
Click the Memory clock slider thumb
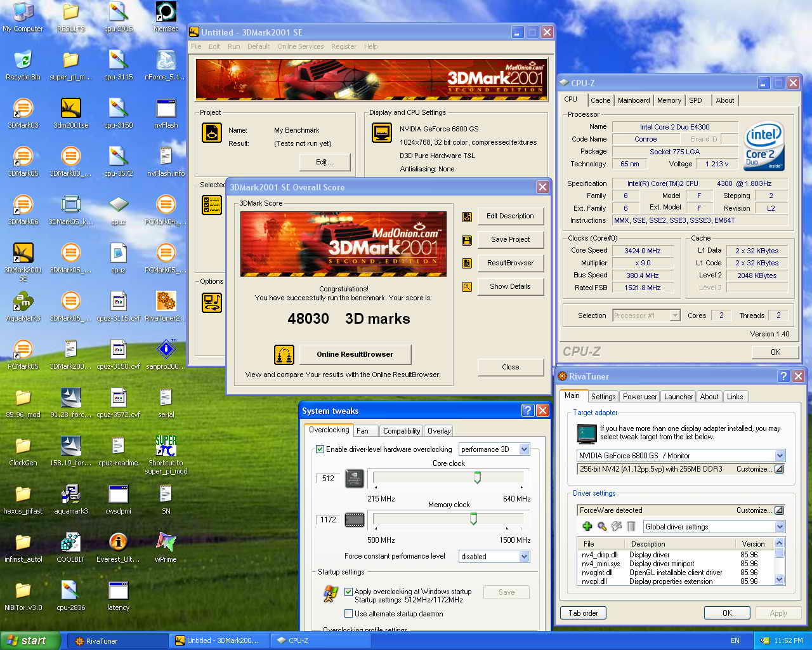[473, 519]
